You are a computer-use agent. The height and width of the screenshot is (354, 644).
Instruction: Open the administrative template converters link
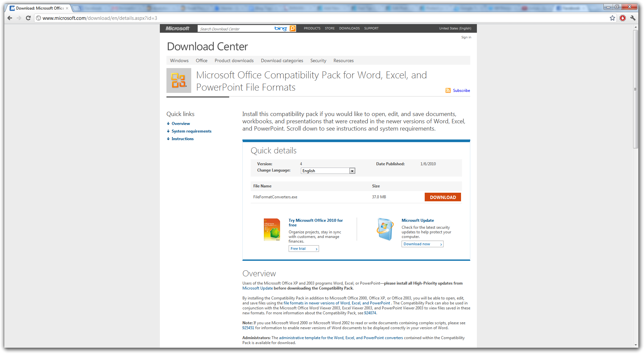(x=341, y=338)
